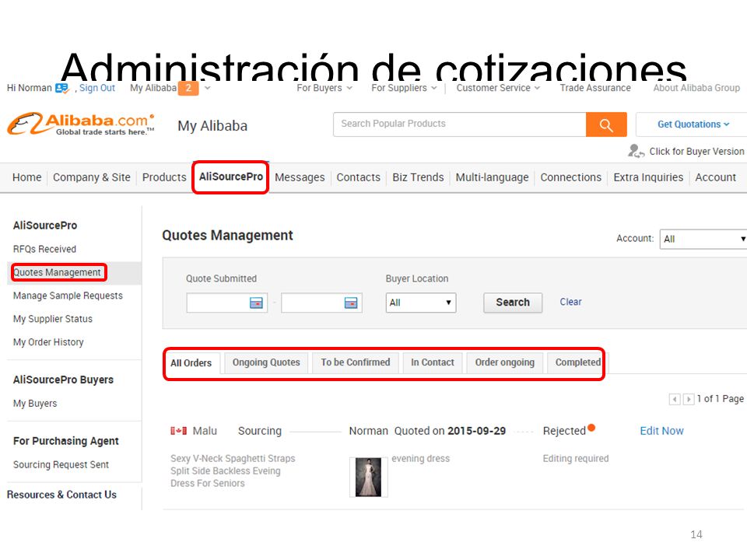Open Trade Assurance link

(x=595, y=88)
